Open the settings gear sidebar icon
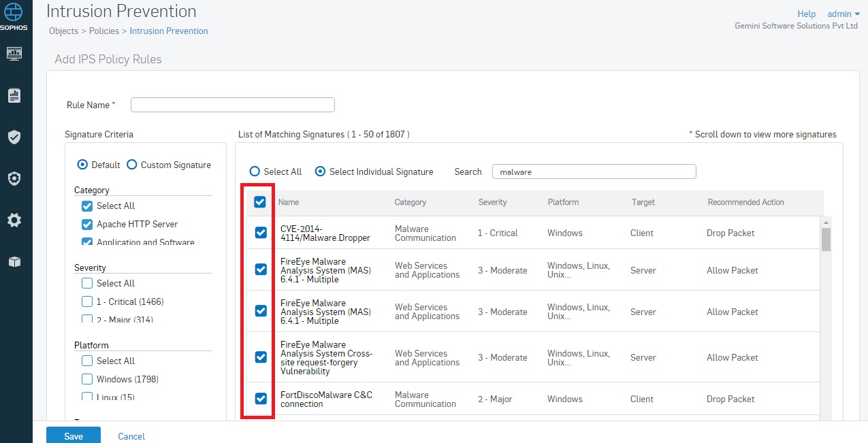868x443 pixels. pos(14,220)
